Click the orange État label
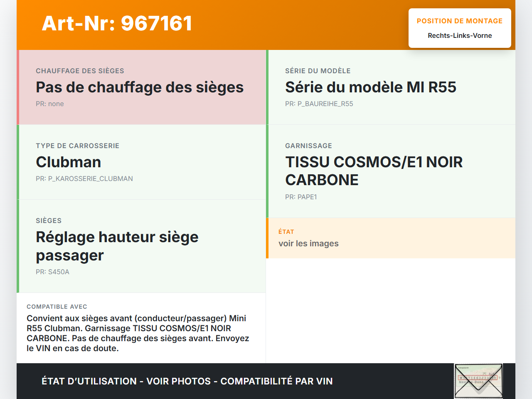532x399 pixels. (286, 232)
